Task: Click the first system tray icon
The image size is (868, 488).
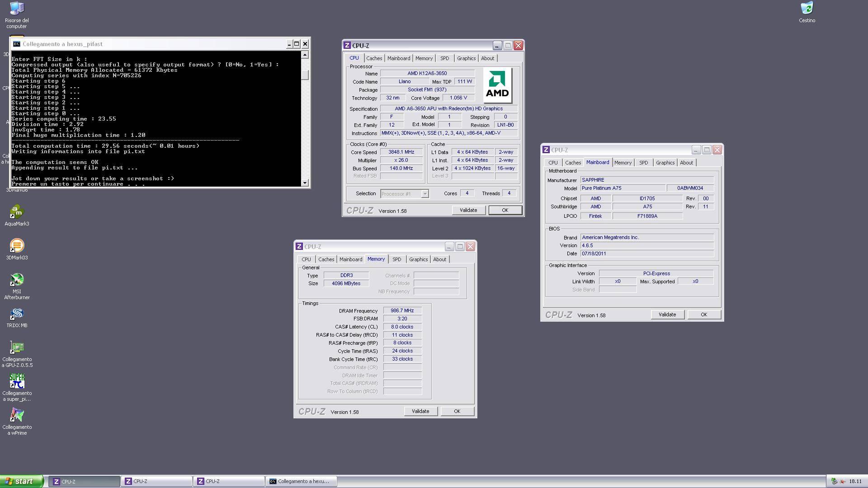Action: click(834, 481)
